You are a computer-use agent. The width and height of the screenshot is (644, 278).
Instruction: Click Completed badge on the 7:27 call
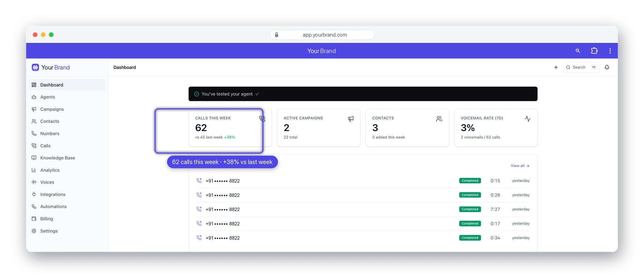pyautogui.click(x=470, y=209)
